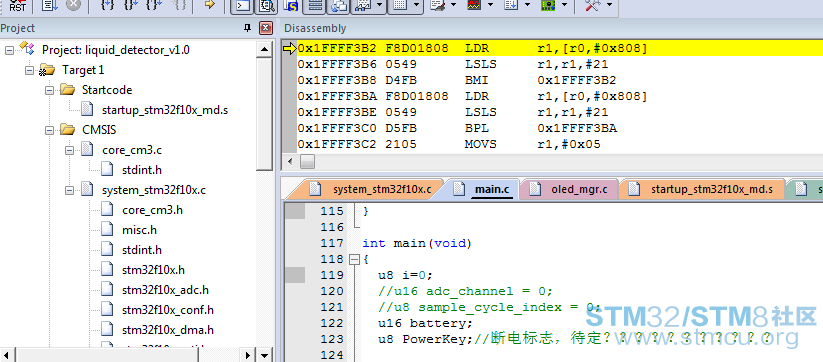Reset the CPU with RST button
Screen dimensions: 823x362
pyautogui.click(x=17, y=5)
